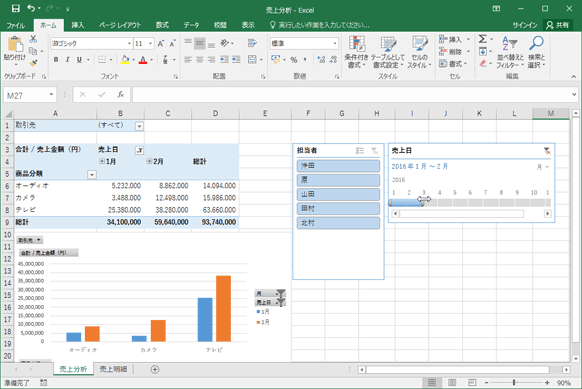Viewport: 582px width, 389px height.
Task: Open the text orientation options
Action: click(225, 43)
